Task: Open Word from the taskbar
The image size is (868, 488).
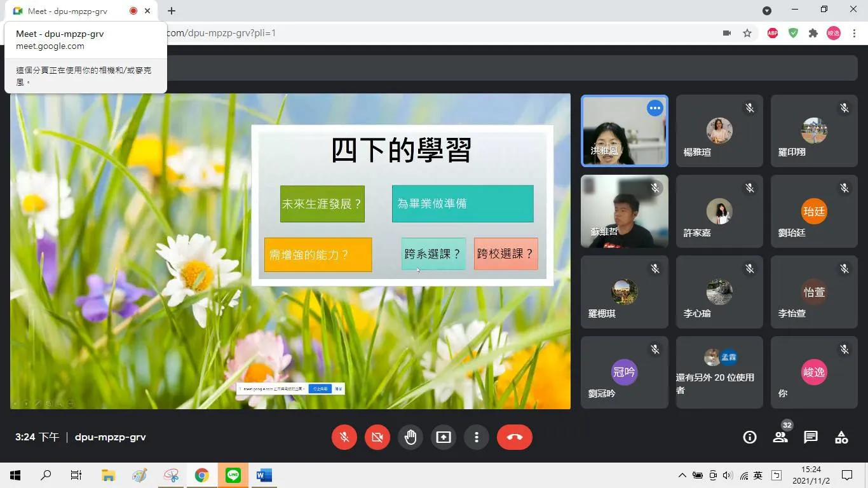Action: 264,475
